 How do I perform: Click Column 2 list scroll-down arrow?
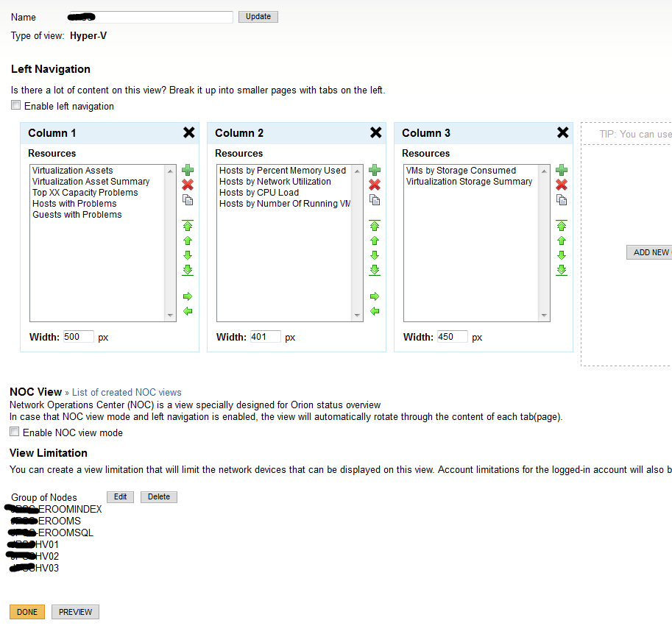pos(357,316)
